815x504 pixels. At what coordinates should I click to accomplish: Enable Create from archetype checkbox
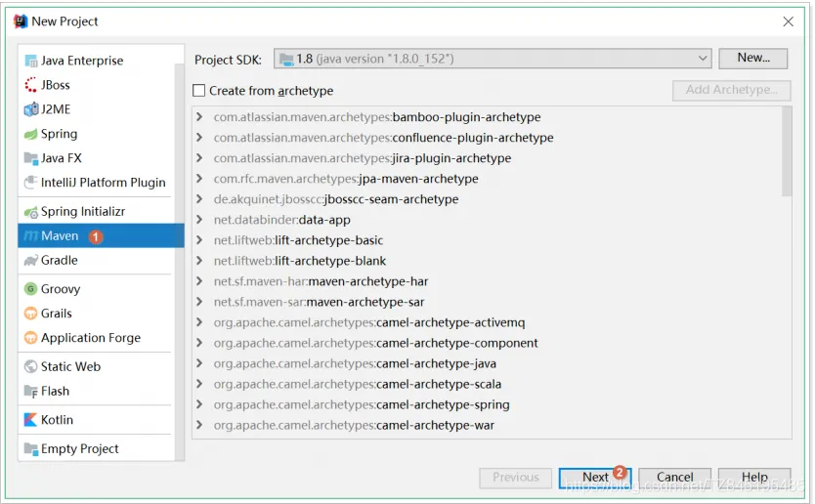pyautogui.click(x=198, y=91)
